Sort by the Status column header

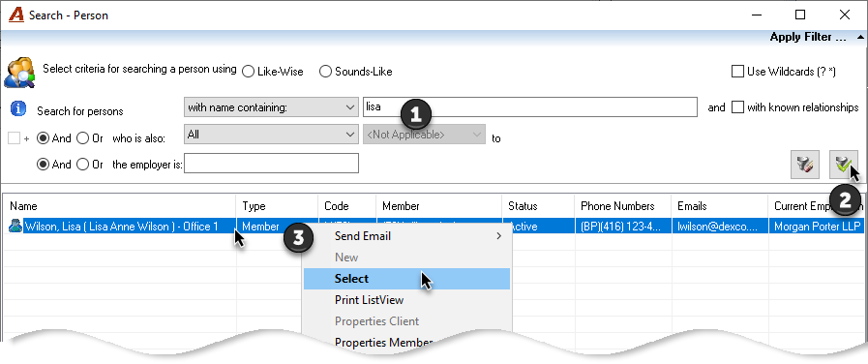(x=538, y=206)
